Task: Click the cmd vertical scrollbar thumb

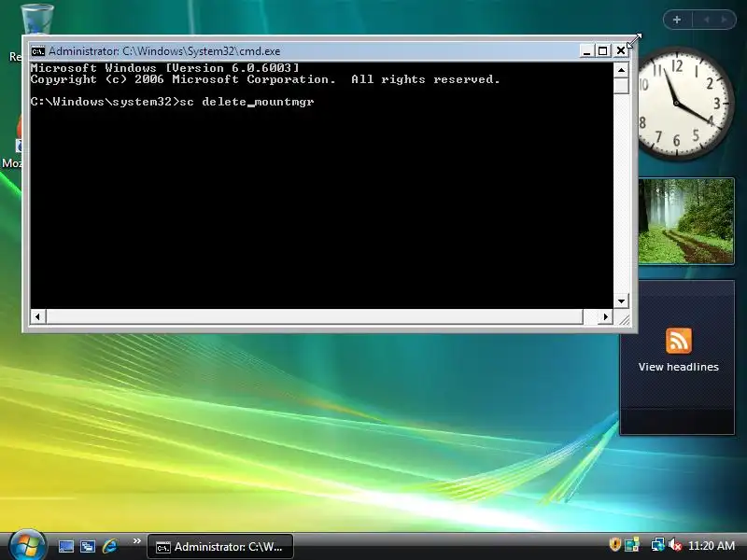Action: point(621,86)
